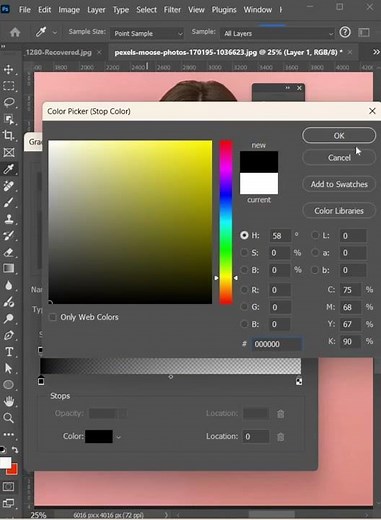Click OK in Color Picker
This screenshot has height=520, width=381.
pyautogui.click(x=339, y=136)
